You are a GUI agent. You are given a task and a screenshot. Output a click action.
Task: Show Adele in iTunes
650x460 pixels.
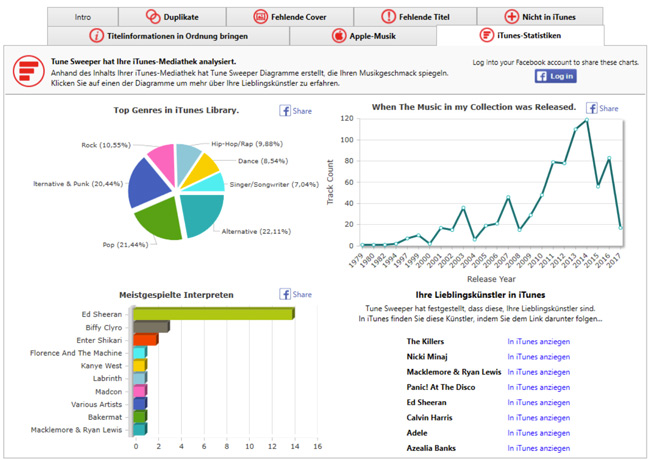pos(538,433)
